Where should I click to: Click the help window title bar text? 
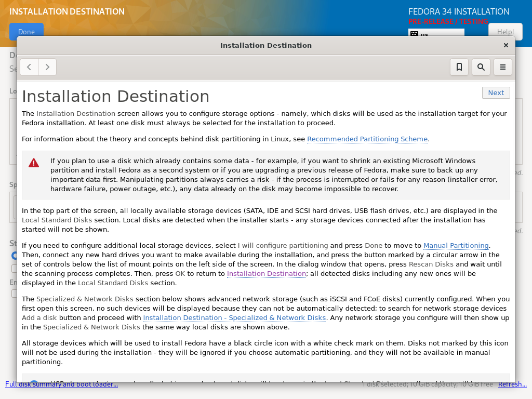pos(265,46)
